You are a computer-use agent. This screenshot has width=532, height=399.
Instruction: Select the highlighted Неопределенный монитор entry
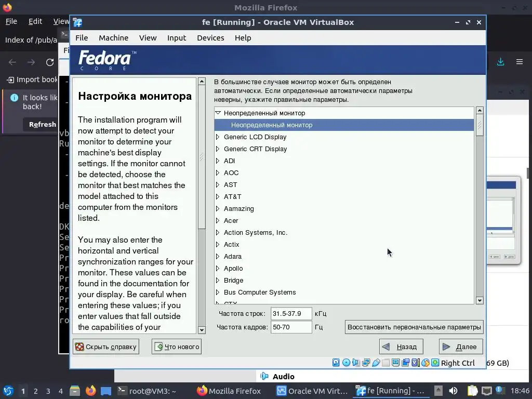pos(344,125)
